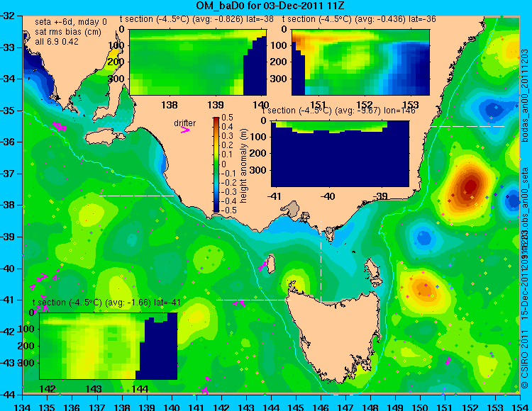
Task: Click the height anomaly color bar
Action: pos(216,164)
